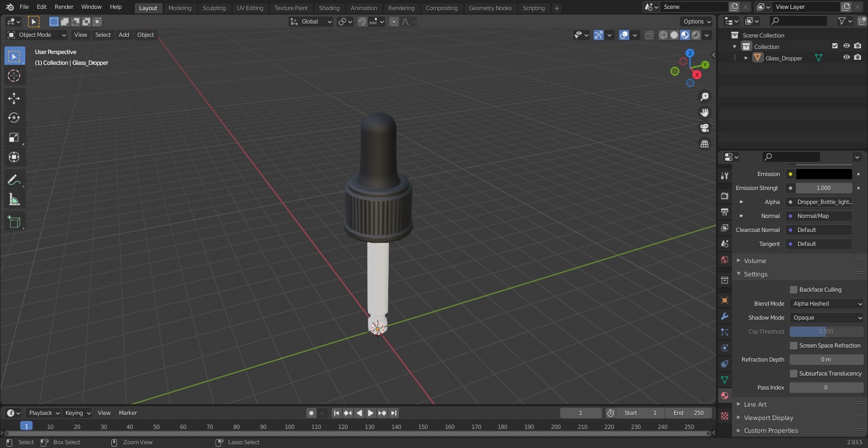Play animation forward
The width and height of the screenshot is (868, 448).
(x=370, y=413)
